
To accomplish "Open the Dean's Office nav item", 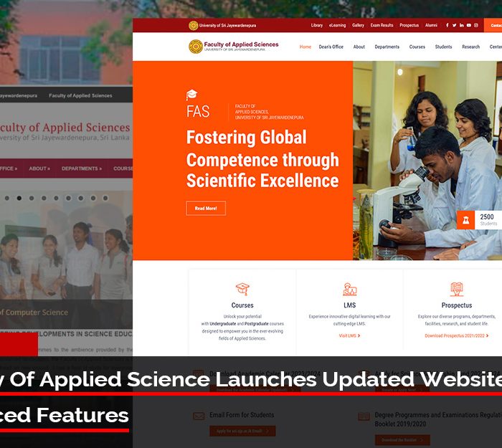I will point(331,47).
